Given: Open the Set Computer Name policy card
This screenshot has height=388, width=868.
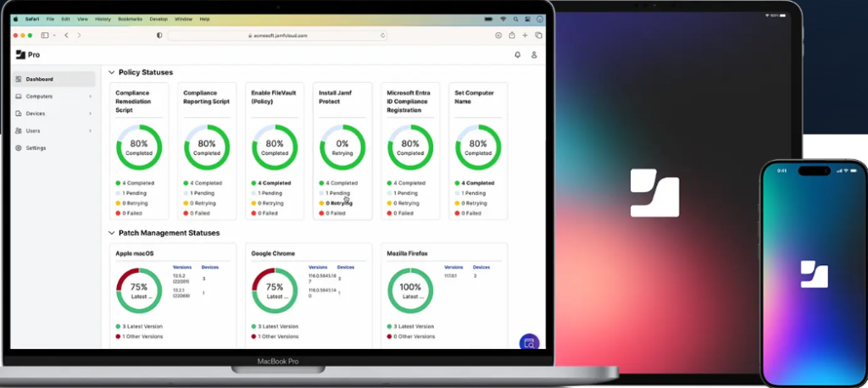Looking at the screenshot, I should 478,151.
